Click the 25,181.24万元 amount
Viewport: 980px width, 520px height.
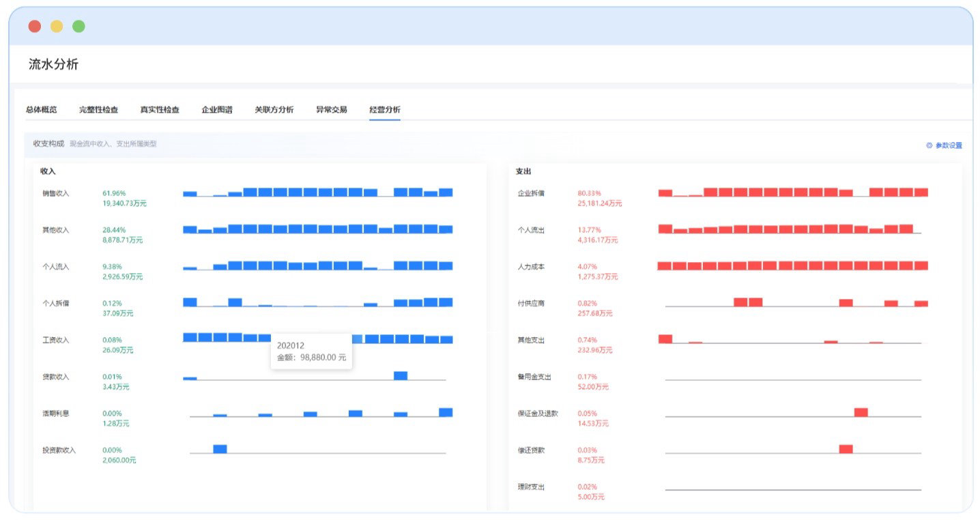tap(601, 203)
